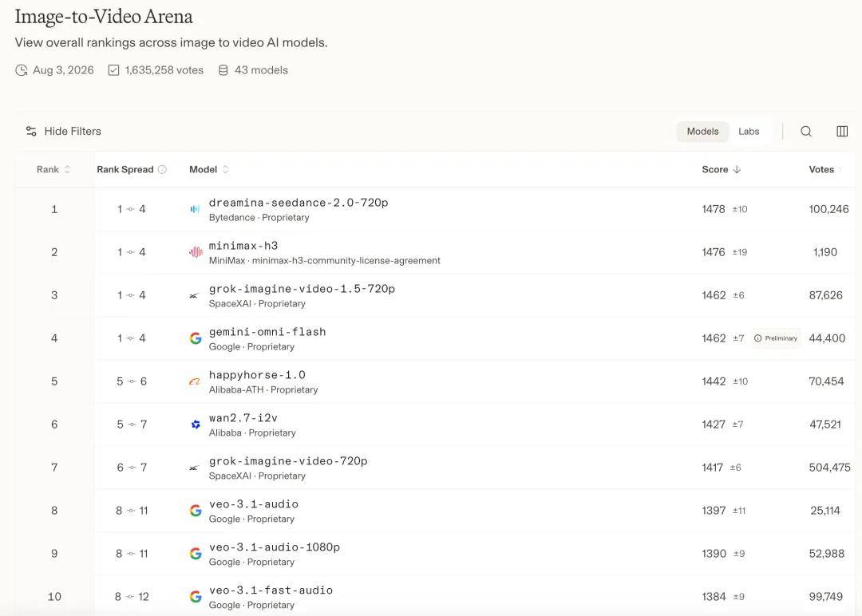Click the checkbox icon beside 1,635,258 votes
This screenshot has width=862, height=616.
click(113, 70)
